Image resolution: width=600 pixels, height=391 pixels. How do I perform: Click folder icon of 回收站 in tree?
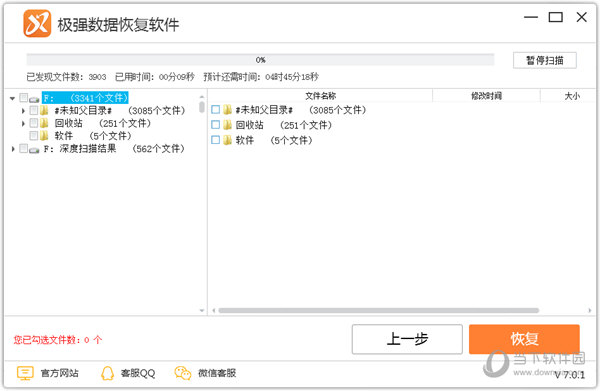[44, 123]
